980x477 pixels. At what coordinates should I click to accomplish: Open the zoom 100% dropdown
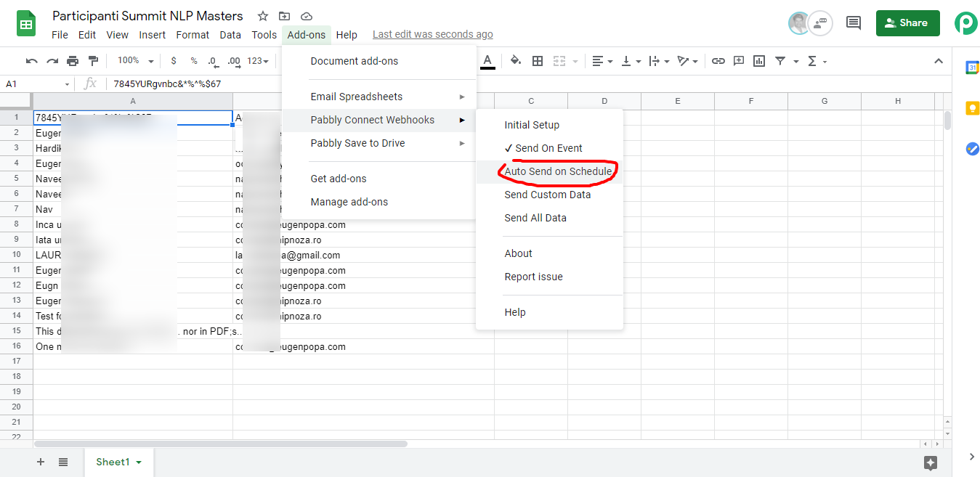click(x=136, y=61)
